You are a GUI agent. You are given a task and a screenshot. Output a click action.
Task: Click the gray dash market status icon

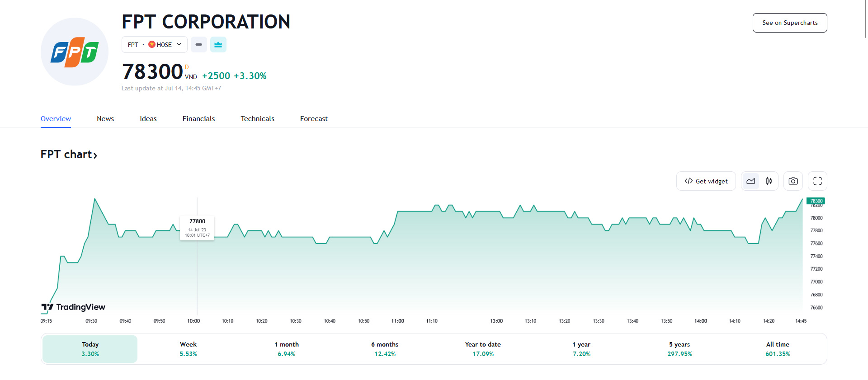pos(198,45)
